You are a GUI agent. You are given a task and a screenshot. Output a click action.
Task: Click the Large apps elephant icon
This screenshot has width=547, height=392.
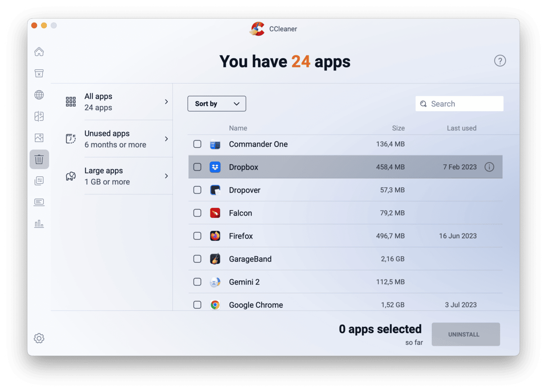tap(71, 176)
